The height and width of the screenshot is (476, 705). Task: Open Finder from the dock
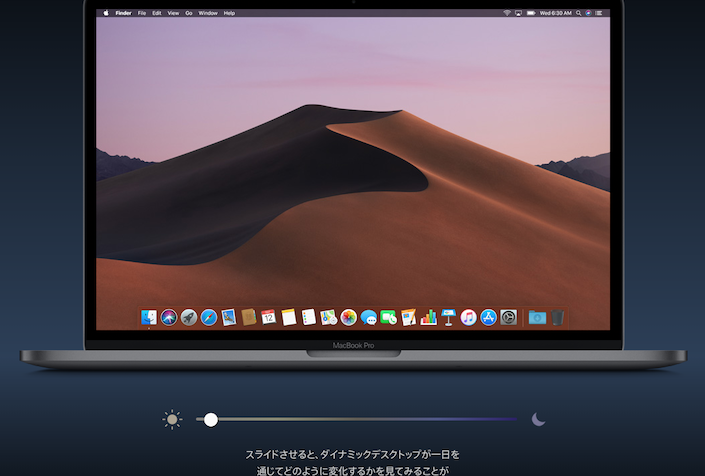(x=149, y=317)
